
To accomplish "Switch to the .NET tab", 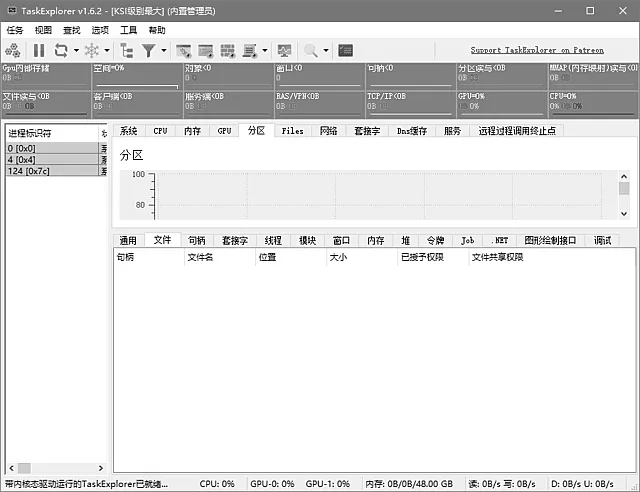I will pos(500,240).
